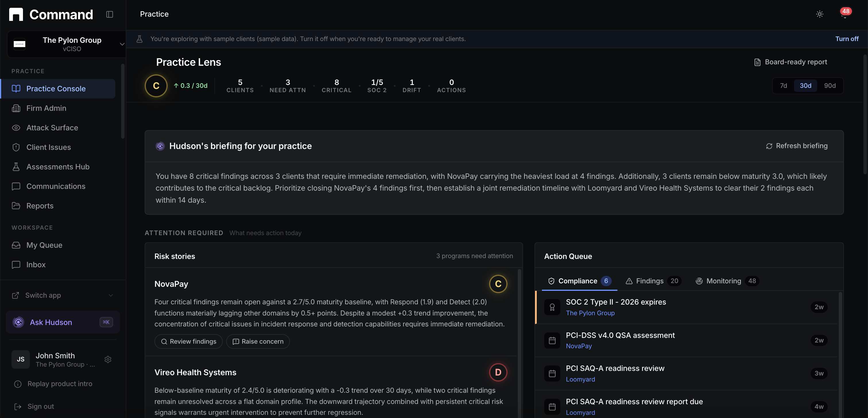Open Reports from sidebar
The height and width of the screenshot is (418, 868).
pyautogui.click(x=58, y=206)
